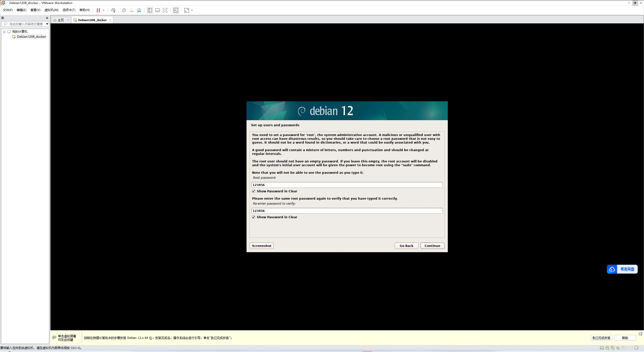Pause the virtual machine with orange pause icon
The width and height of the screenshot is (644, 352).
coord(98,10)
